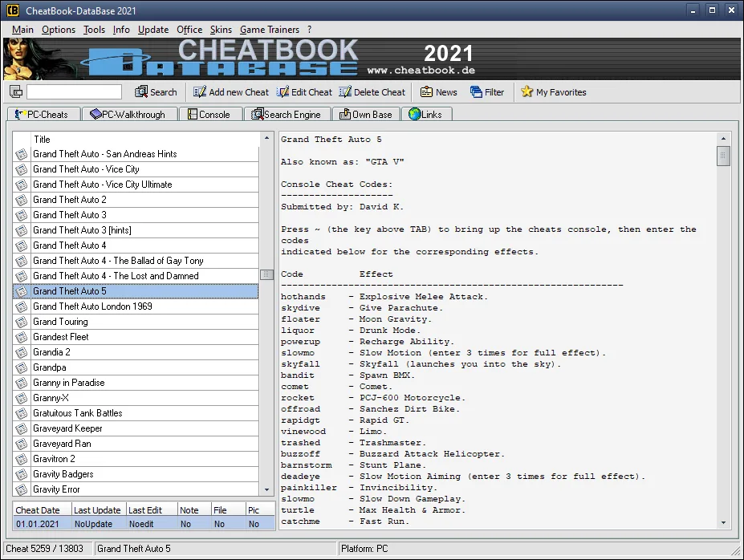
Task: Click the Delete Cheat button text
Action: coord(380,92)
